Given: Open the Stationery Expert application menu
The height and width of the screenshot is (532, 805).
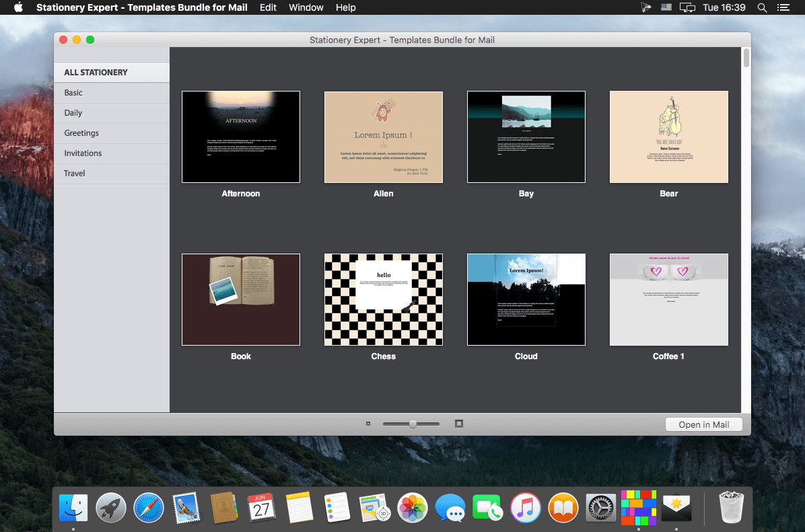Looking at the screenshot, I should click(142, 7).
